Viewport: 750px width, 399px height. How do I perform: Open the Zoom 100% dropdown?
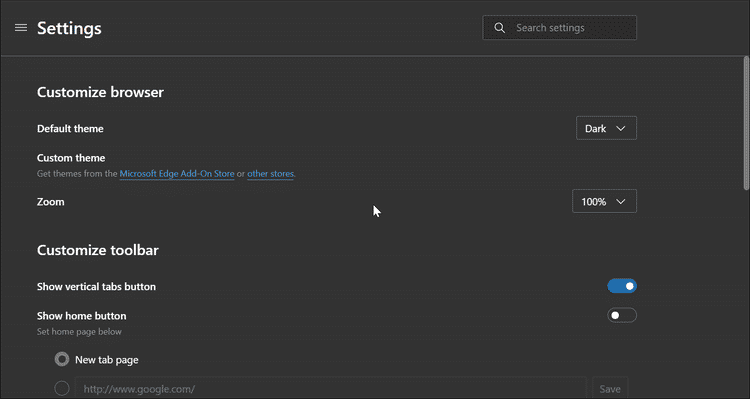pos(604,201)
